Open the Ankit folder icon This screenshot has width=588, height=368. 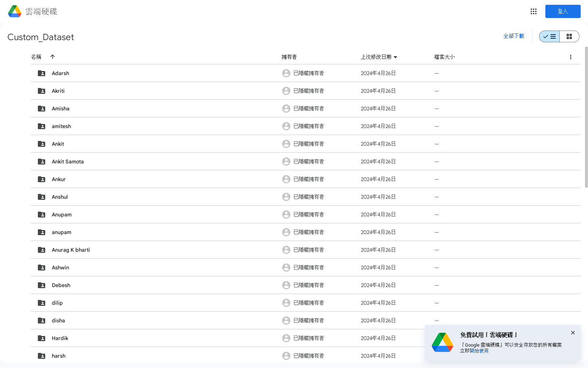[x=42, y=144]
